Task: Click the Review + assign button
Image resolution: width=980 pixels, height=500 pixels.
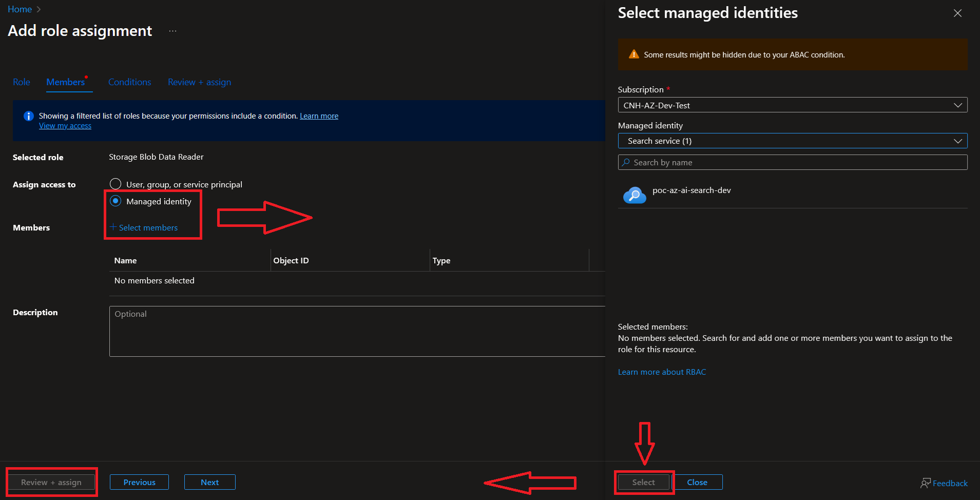Action: (x=51, y=483)
